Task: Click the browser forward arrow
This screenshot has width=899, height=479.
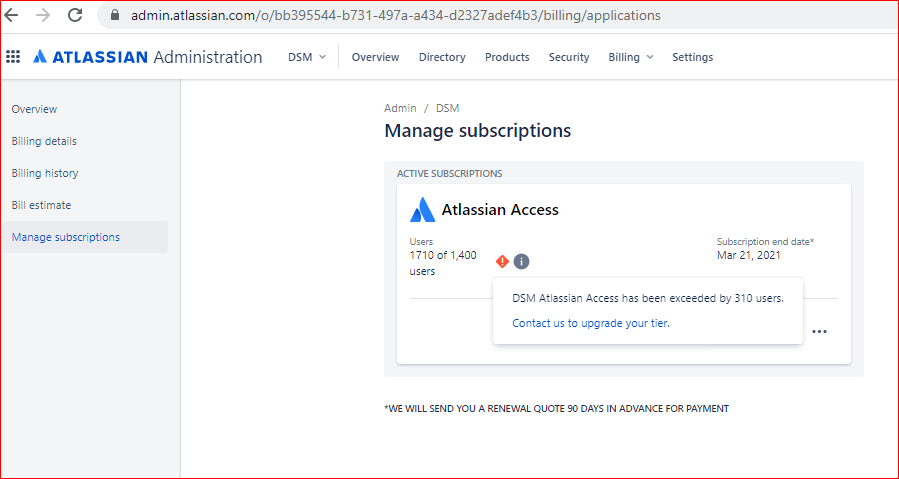Action: pos(43,15)
